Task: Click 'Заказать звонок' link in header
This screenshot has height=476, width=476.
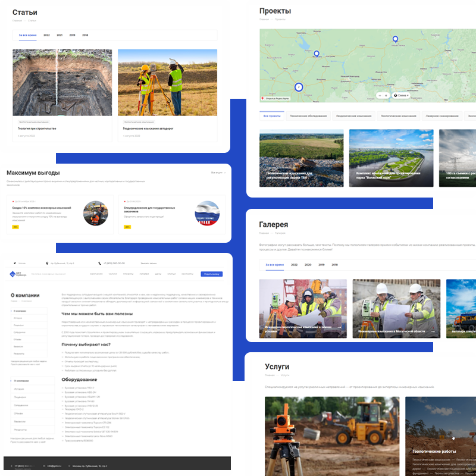Action: click(149, 262)
